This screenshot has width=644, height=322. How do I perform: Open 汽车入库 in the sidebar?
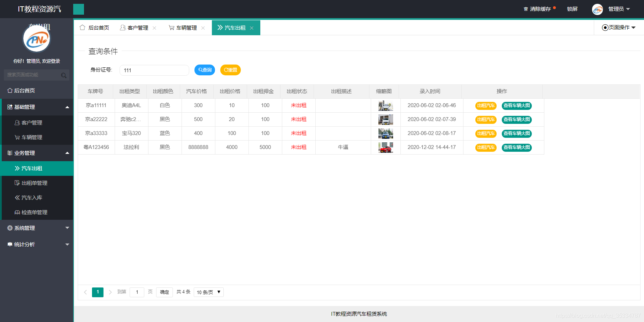[x=37, y=197]
